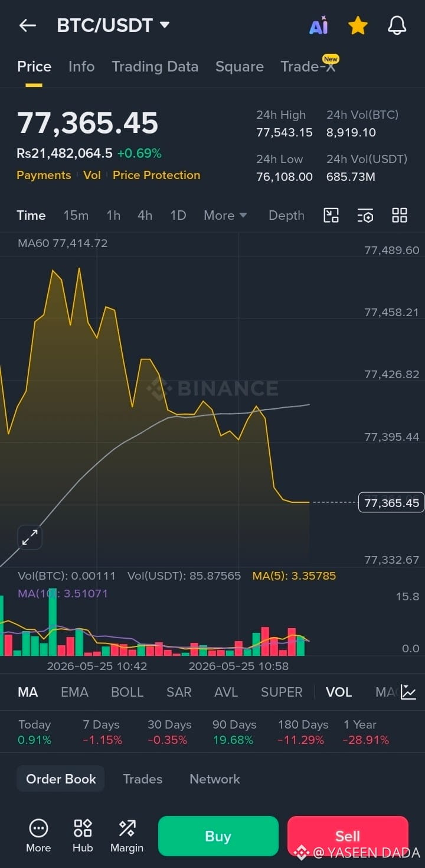The image size is (425, 868).
Task: Open the Margin trading icon
Action: (127, 836)
